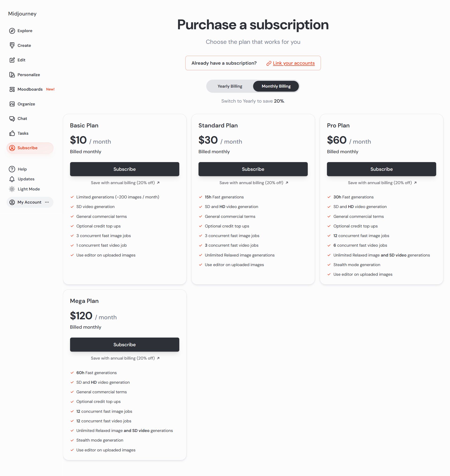450x476 pixels.
Task: Open the Organize image icon
Action: click(12, 104)
